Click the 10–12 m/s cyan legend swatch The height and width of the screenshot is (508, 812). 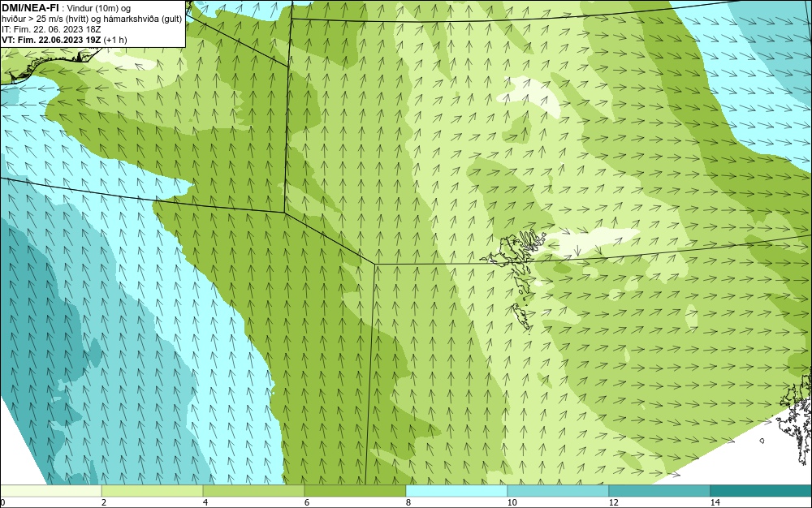point(559,491)
